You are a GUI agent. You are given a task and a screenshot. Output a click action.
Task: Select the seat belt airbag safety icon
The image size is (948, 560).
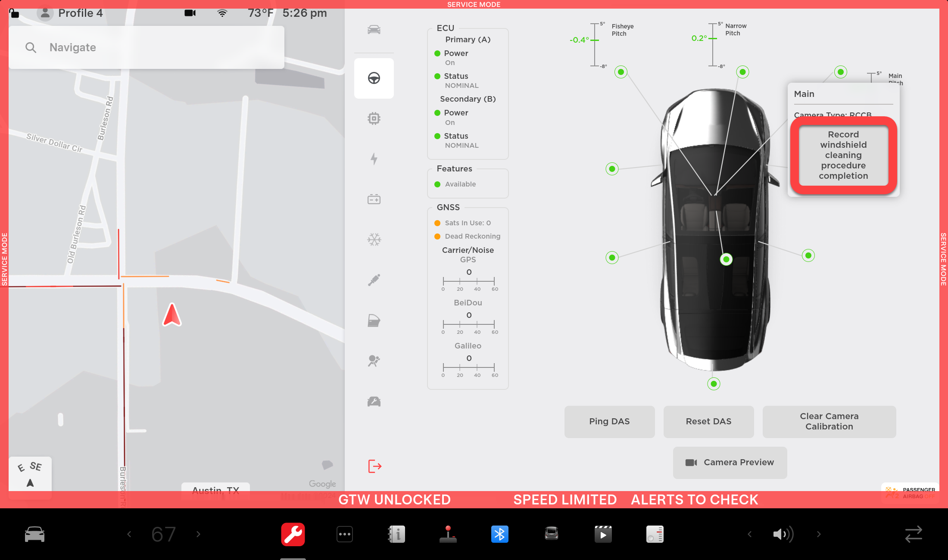point(374,361)
